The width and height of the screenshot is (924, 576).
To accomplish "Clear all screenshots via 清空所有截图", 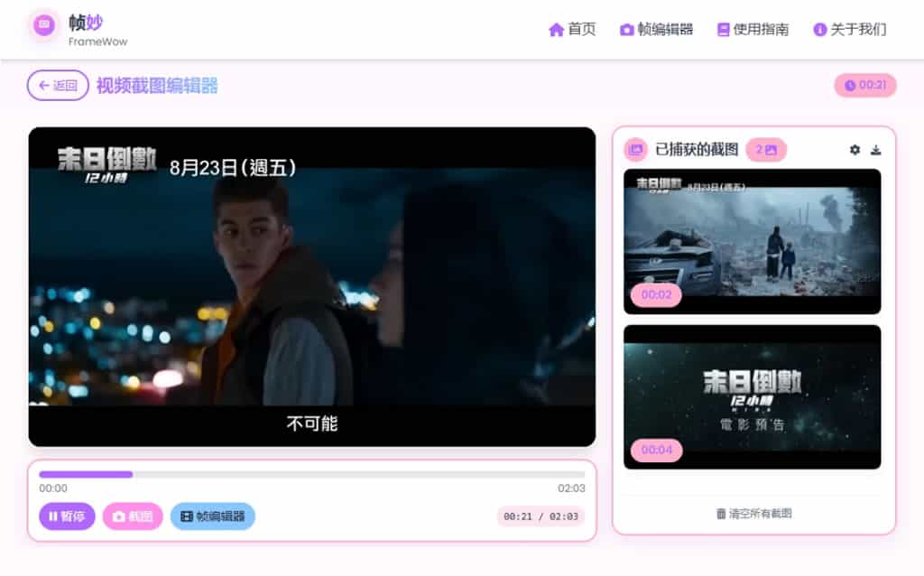I will pyautogui.click(x=753, y=514).
